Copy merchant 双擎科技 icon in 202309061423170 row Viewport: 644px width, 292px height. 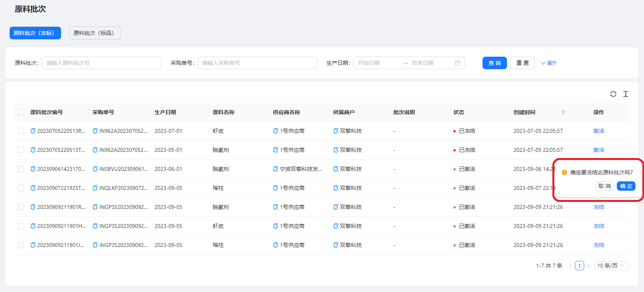click(336, 169)
